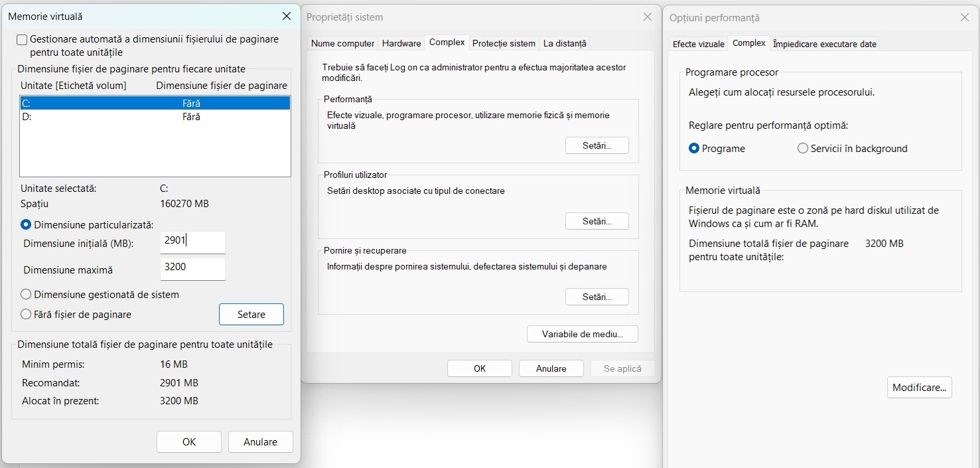The height and width of the screenshot is (468, 980).
Task: Select Complex tab in Opțiuni performanță
Action: pos(749,42)
